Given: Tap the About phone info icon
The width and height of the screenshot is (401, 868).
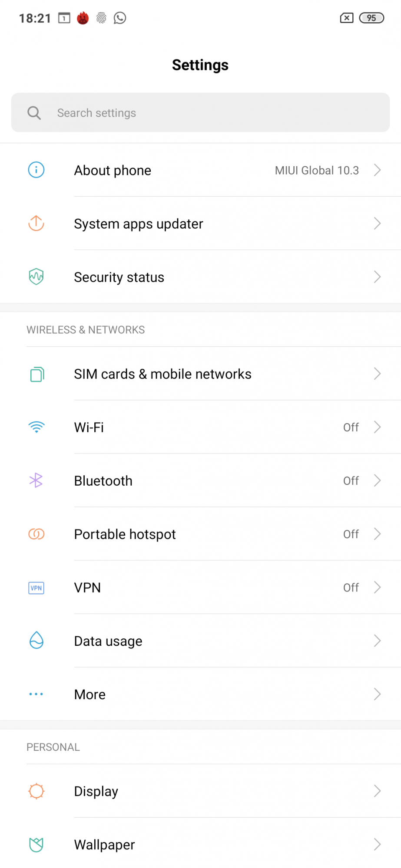Looking at the screenshot, I should coord(36,170).
